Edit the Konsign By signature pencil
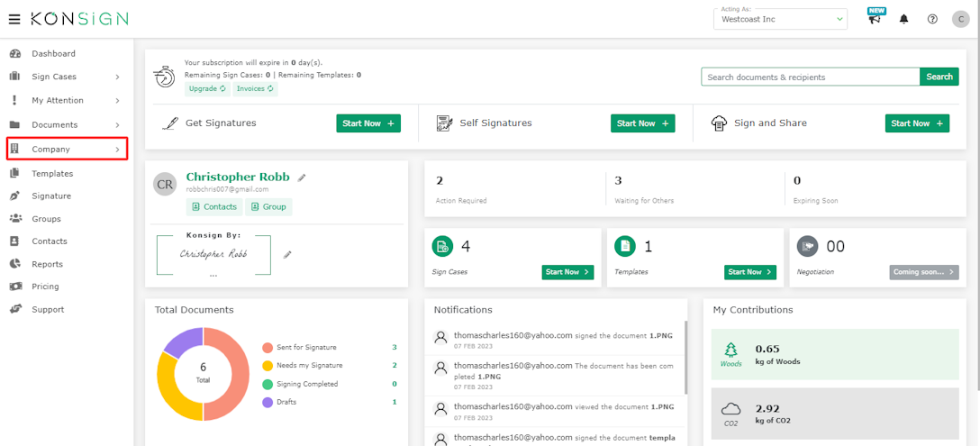 coord(287,255)
